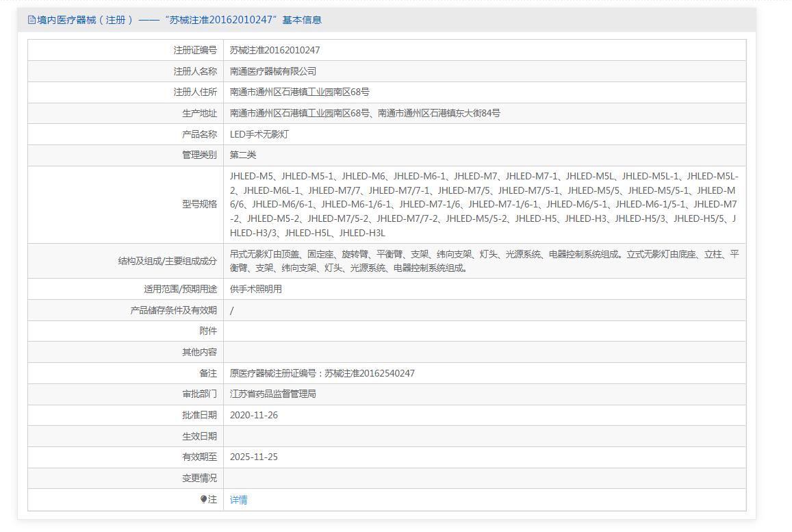Select registrant name 南通医疗器械有限公司
The height and width of the screenshot is (532, 792).
click(x=272, y=71)
